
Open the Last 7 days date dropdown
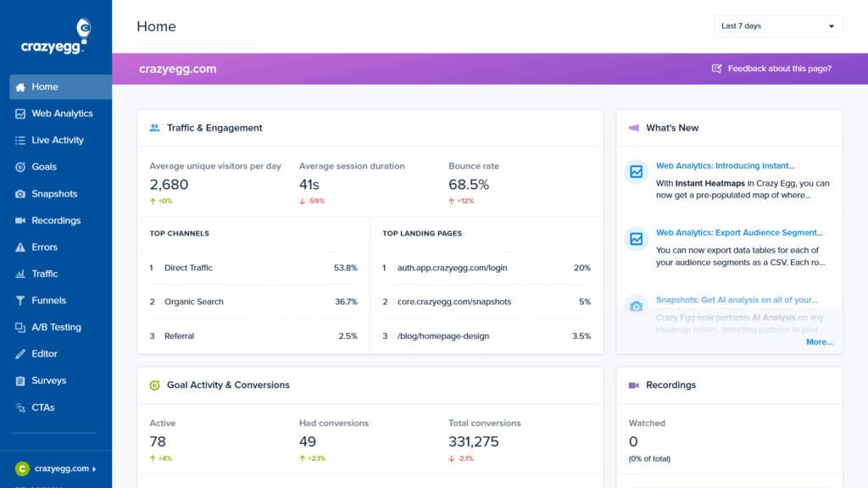pos(776,26)
